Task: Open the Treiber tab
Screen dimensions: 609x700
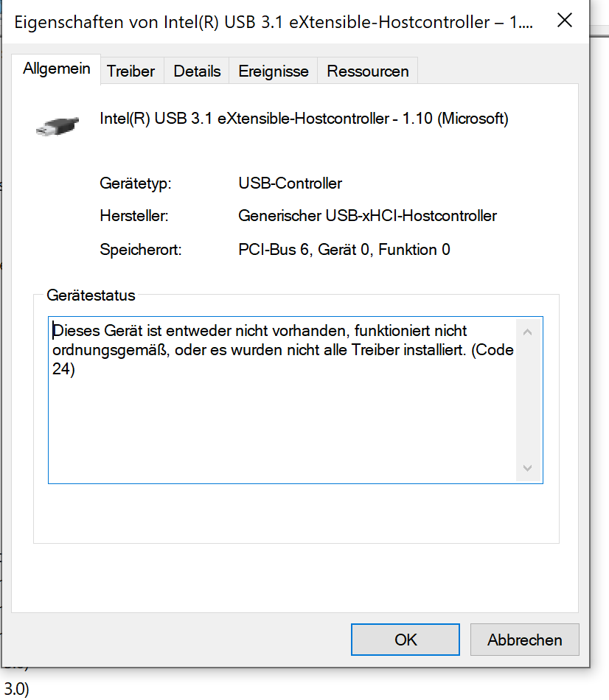Action: tap(131, 71)
